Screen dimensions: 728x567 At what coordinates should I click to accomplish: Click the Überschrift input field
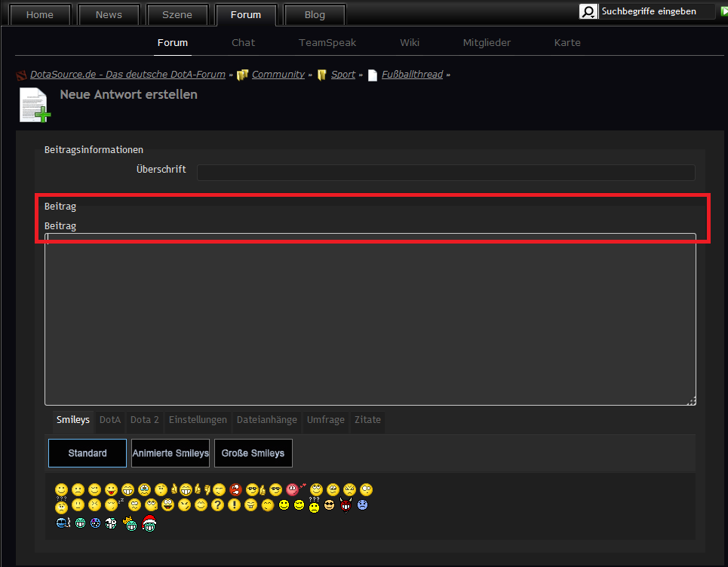445,173
